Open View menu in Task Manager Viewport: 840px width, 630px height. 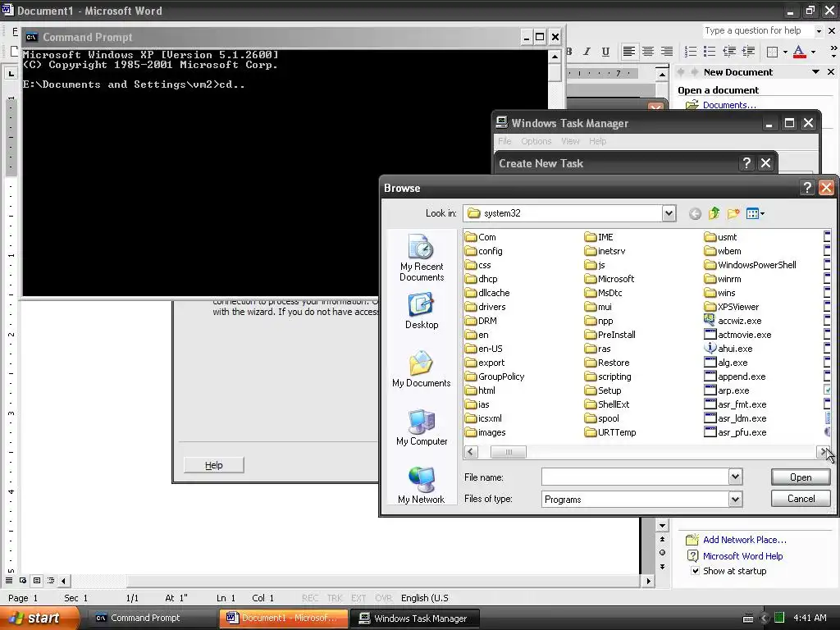[570, 141]
